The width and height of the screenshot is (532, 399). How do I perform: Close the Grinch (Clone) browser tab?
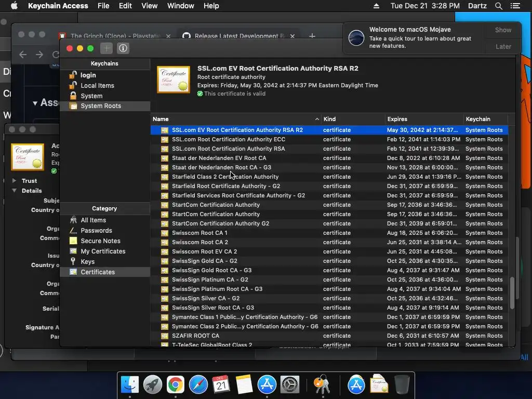[168, 36]
